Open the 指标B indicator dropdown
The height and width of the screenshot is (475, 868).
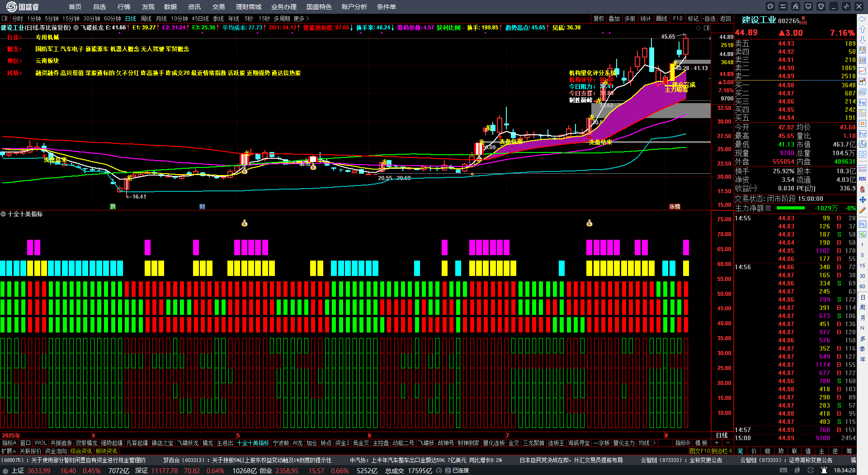(x=683, y=443)
